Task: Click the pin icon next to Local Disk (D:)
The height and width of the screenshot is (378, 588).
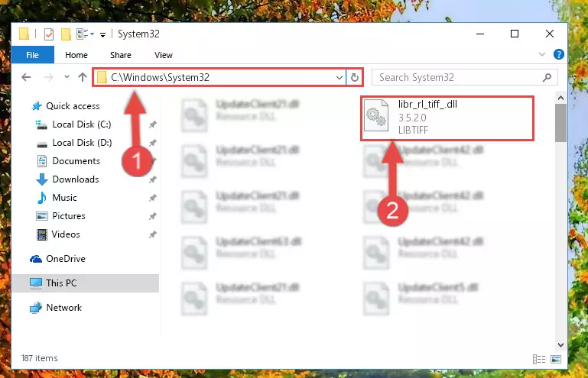Action: (153, 143)
